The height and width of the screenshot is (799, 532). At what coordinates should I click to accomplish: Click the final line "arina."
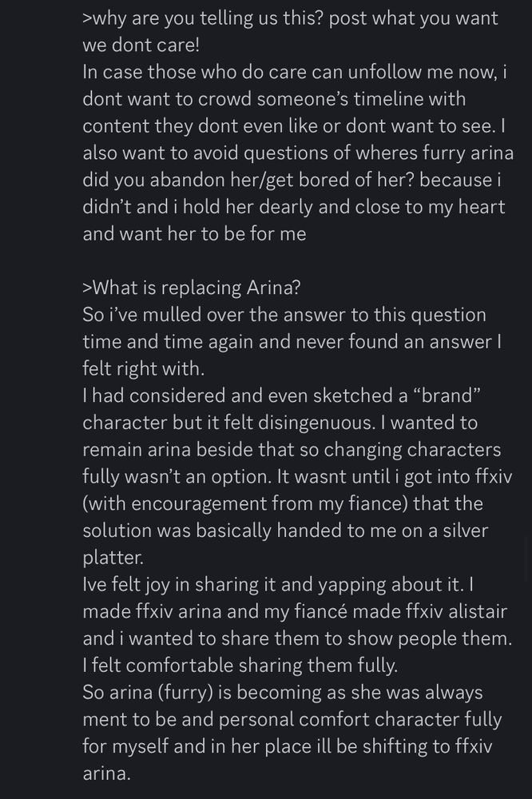(x=107, y=773)
